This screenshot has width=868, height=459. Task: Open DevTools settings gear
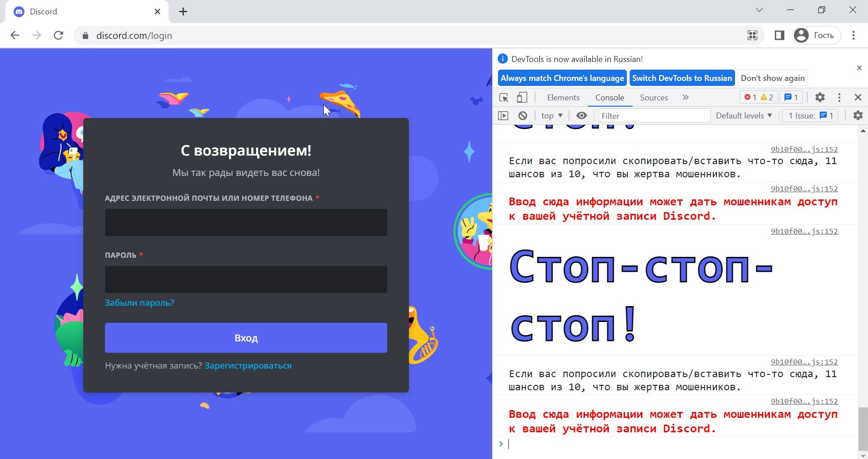tap(820, 98)
